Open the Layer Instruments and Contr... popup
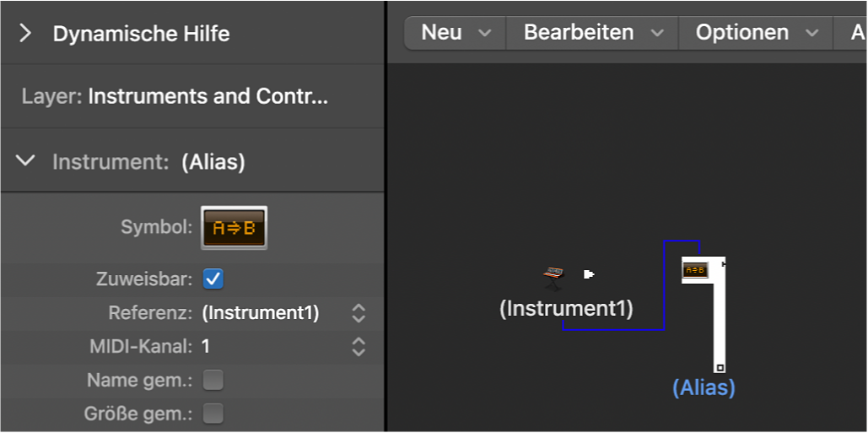This screenshot has width=868, height=433. pyautogui.click(x=208, y=96)
